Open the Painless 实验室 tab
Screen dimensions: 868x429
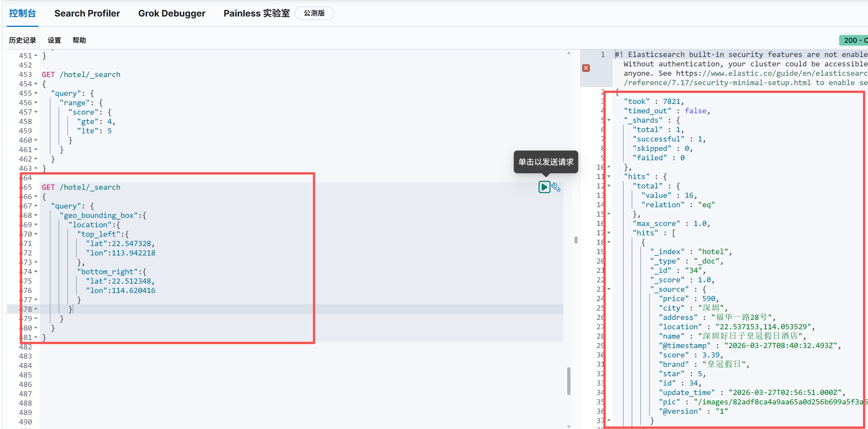coord(256,14)
